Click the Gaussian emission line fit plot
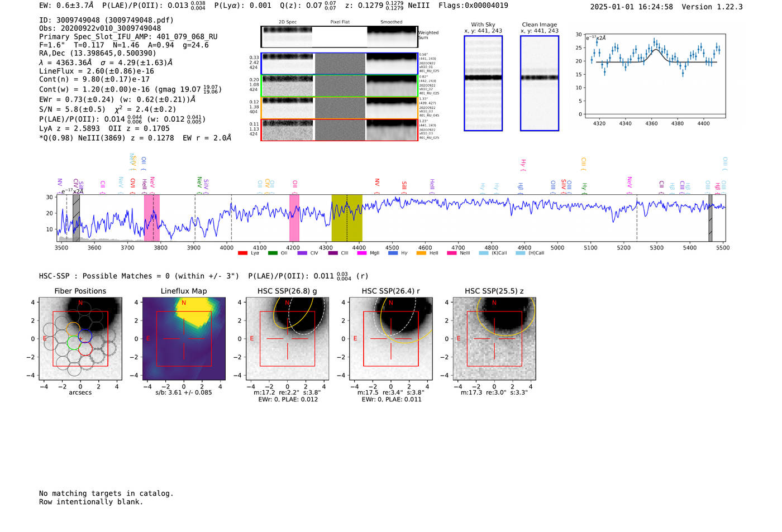 coord(656,76)
